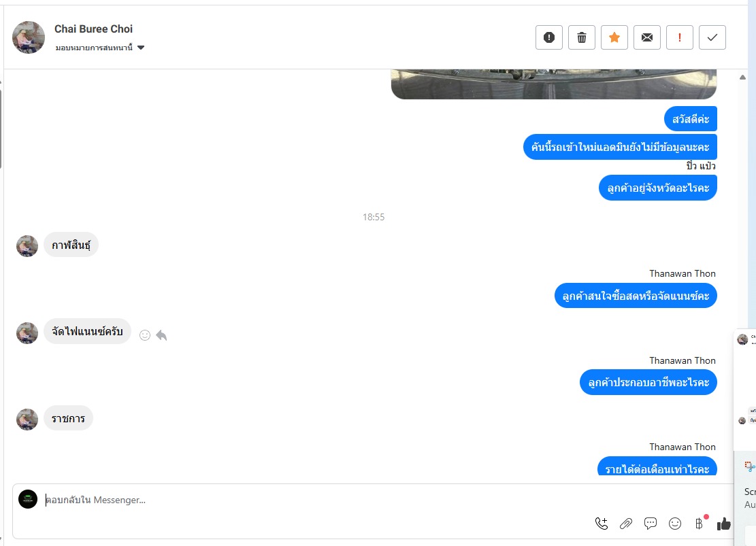756x546 pixels.
Task: Toggle the red exclamation priority flag
Action: tap(679, 37)
